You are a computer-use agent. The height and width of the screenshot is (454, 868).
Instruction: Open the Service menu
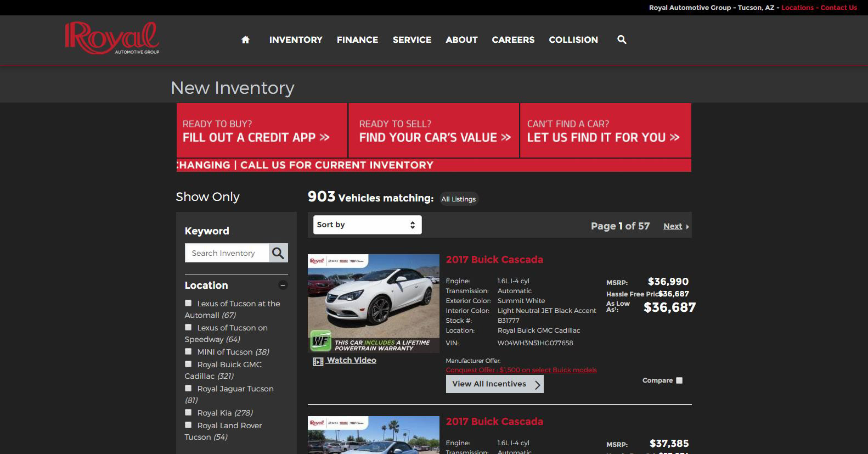point(412,40)
